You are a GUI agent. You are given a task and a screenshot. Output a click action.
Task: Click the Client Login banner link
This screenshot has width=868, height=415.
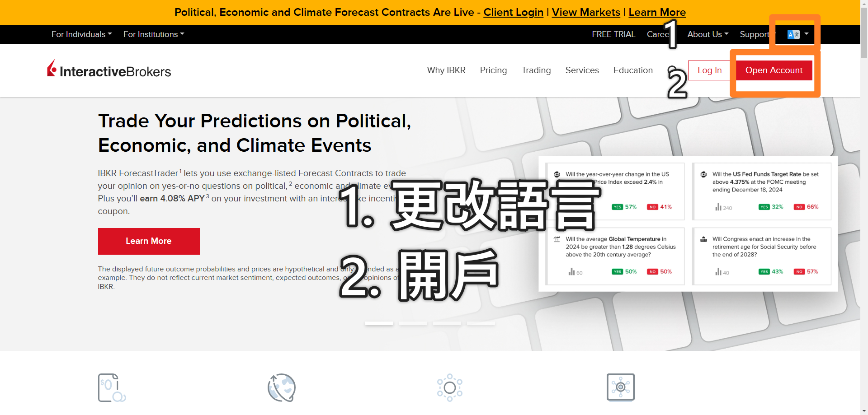click(x=513, y=12)
